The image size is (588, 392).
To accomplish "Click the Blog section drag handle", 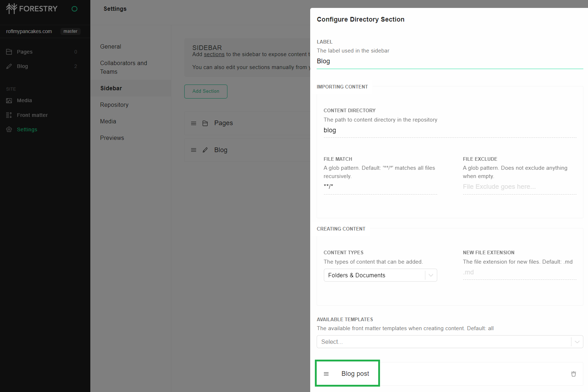I will point(194,150).
